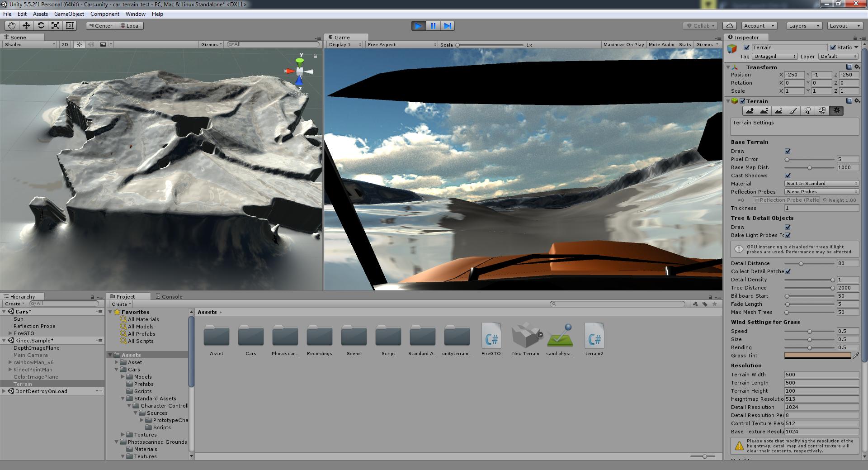The image size is (868, 470).
Task: Toggle Terrain object active checkbox
Action: click(x=746, y=47)
